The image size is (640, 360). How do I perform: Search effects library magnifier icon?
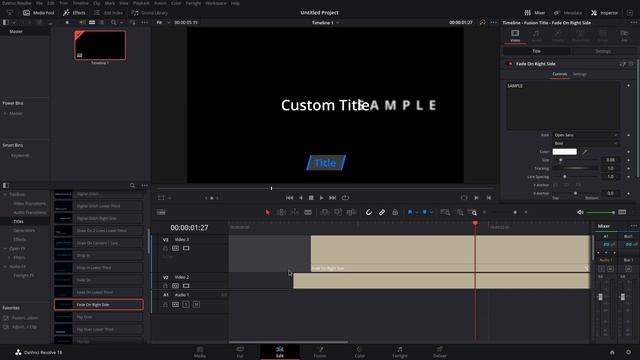pyautogui.click(x=132, y=185)
